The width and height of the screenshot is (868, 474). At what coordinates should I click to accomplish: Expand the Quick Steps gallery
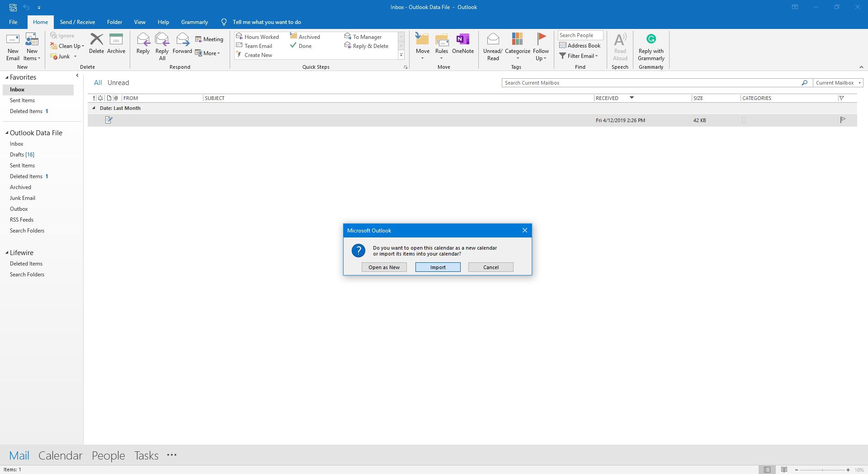coord(401,55)
